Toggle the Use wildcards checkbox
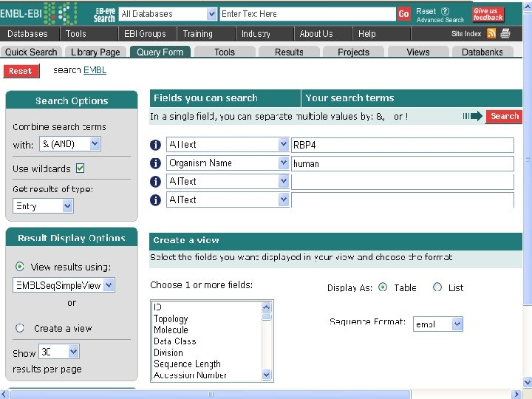Viewport: 532px width, 399px height. (80, 168)
